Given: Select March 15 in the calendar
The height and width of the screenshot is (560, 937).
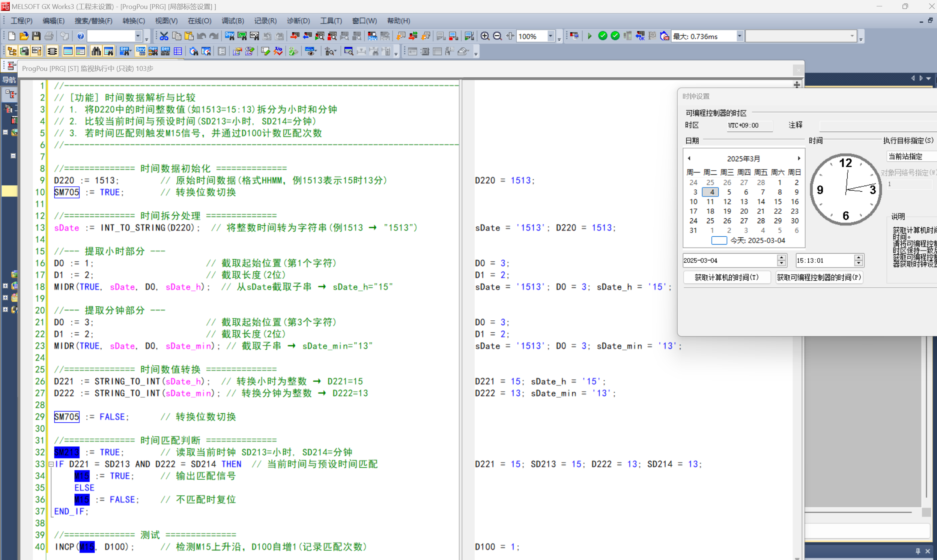Looking at the screenshot, I should [778, 202].
